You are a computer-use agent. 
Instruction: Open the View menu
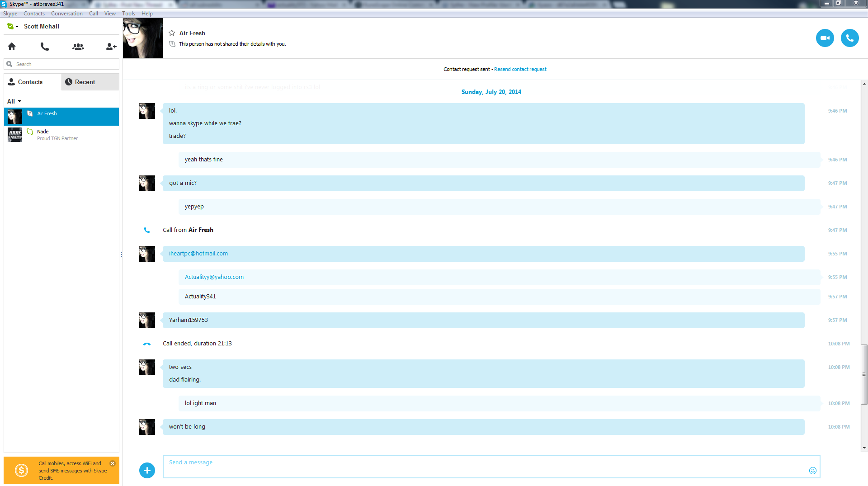pyautogui.click(x=110, y=14)
